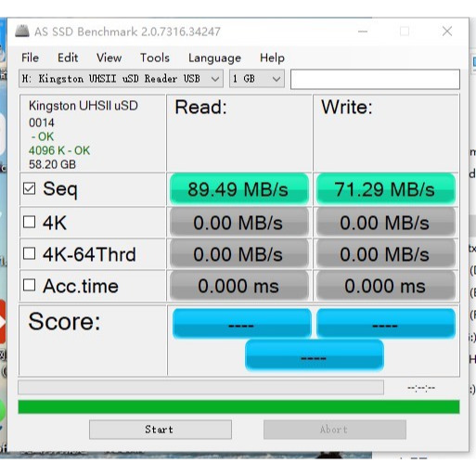Start the benchmark
This screenshot has height=476, width=476.
click(x=161, y=430)
